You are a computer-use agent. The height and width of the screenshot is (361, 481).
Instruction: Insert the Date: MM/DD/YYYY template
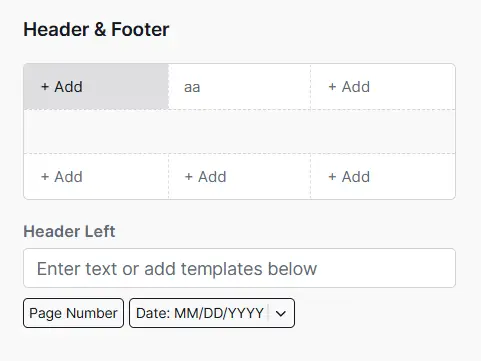point(200,313)
